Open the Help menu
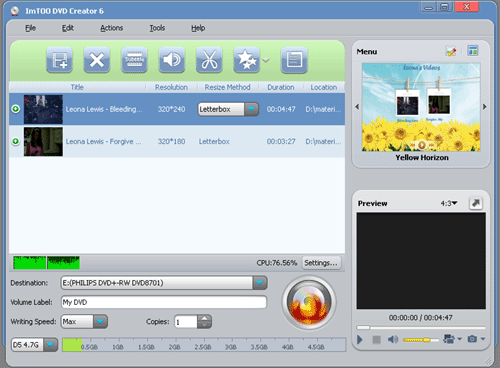 coord(198,28)
